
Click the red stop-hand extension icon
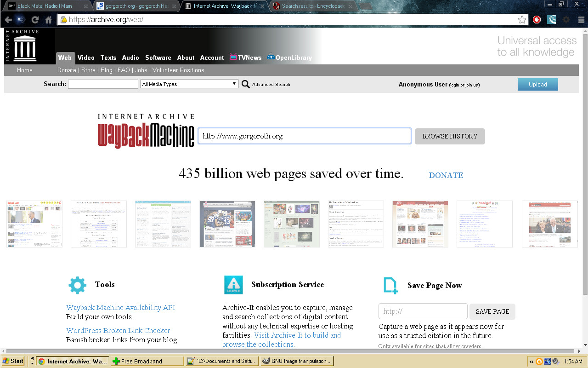537,20
